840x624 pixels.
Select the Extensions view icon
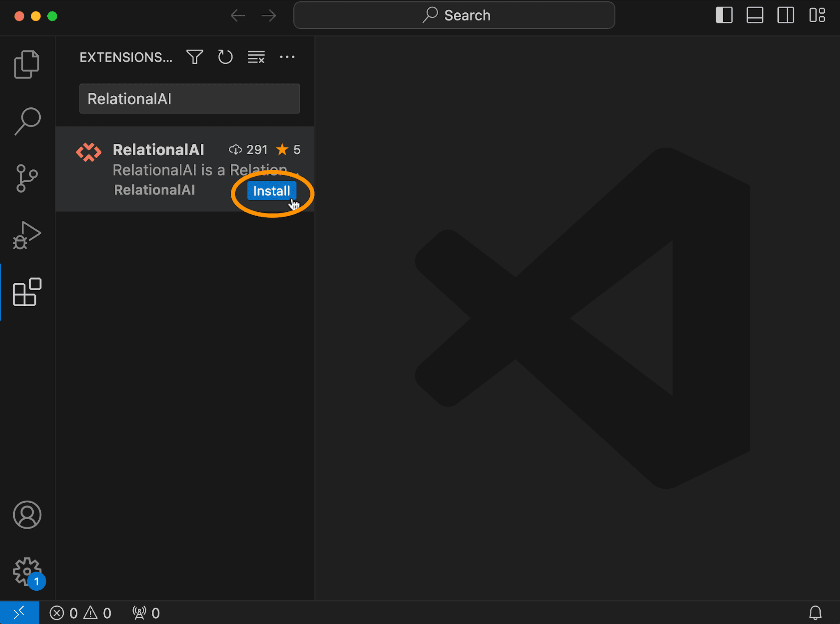pyautogui.click(x=27, y=292)
